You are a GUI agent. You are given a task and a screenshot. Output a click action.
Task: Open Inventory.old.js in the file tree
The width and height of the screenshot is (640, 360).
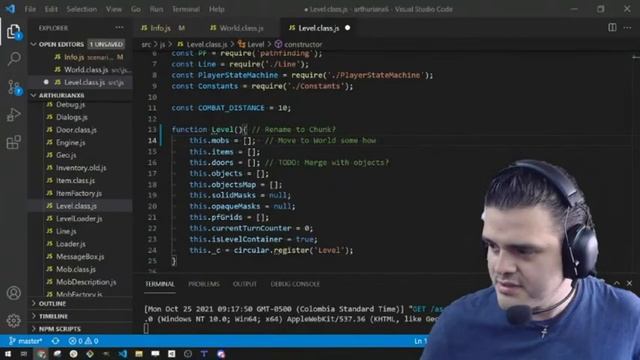[x=80, y=168]
